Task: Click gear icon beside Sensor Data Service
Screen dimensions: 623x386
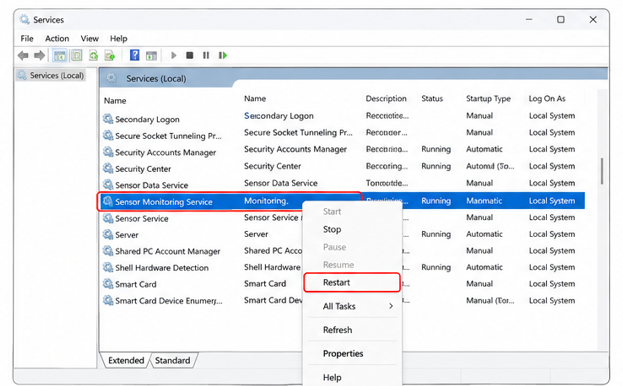Action: pyautogui.click(x=108, y=185)
